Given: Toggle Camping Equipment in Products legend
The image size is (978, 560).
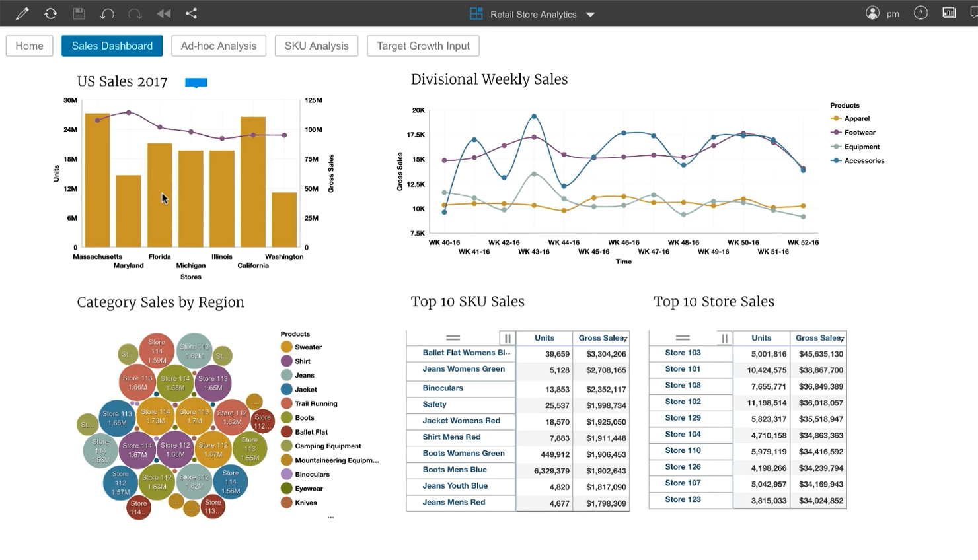Looking at the screenshot, I should pos(321,446).
